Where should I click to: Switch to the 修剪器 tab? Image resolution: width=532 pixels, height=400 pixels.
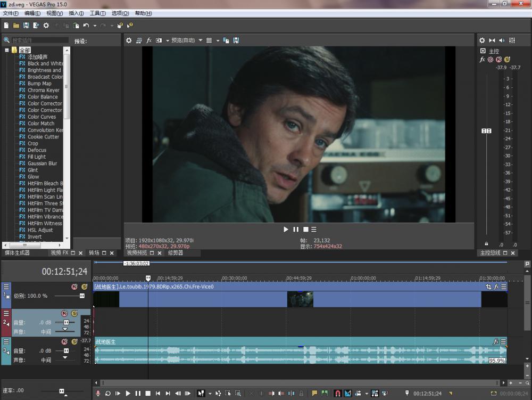click(x=176, y=253)
